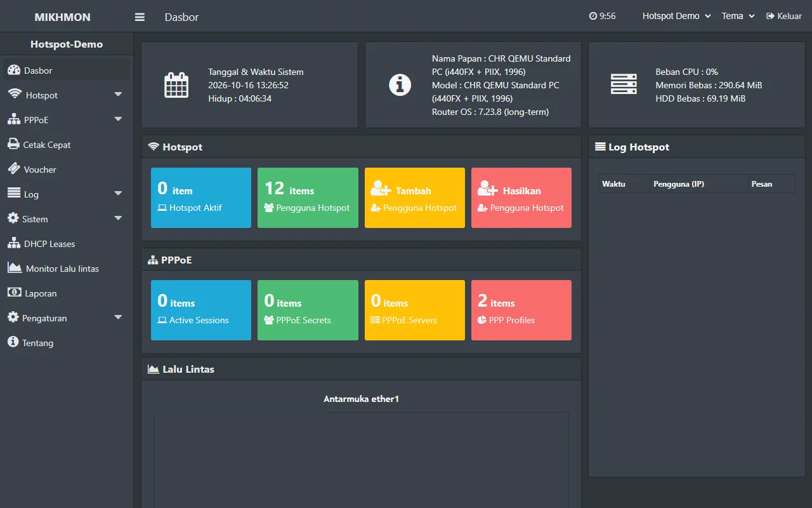
Task: Click the Laporan money icon
Action: tap(15, 293)
